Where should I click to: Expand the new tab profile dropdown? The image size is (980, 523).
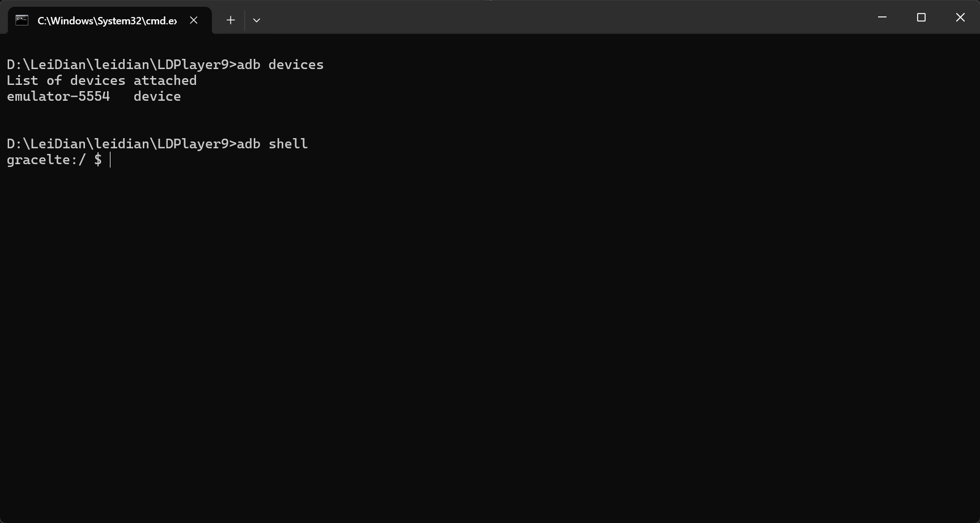(257, 20)
